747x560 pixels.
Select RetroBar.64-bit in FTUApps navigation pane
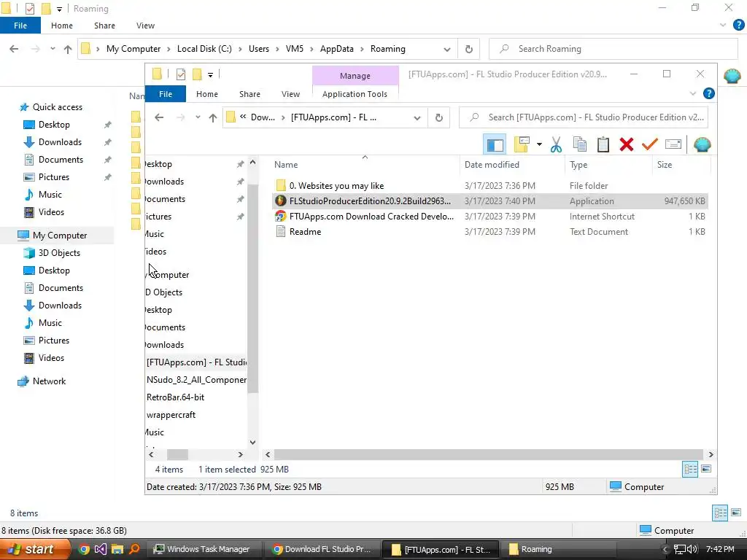coord(175,397)
